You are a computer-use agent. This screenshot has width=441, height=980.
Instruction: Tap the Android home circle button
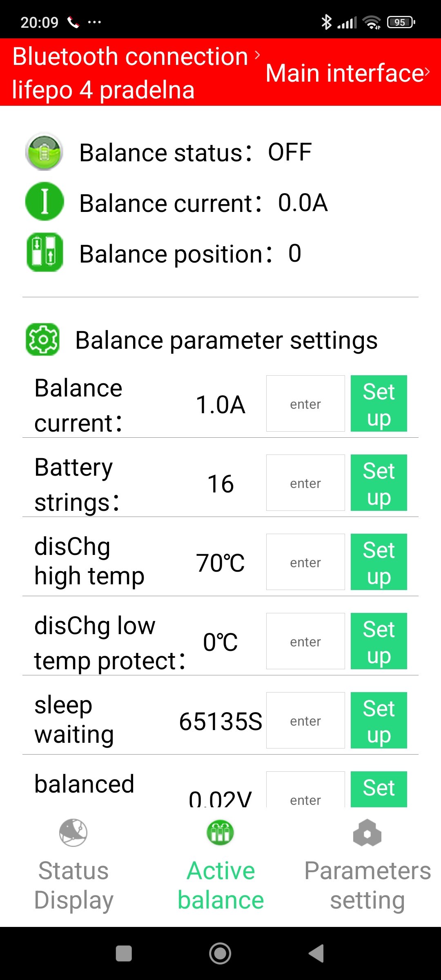pyautogui.click(x=220, y=953)
